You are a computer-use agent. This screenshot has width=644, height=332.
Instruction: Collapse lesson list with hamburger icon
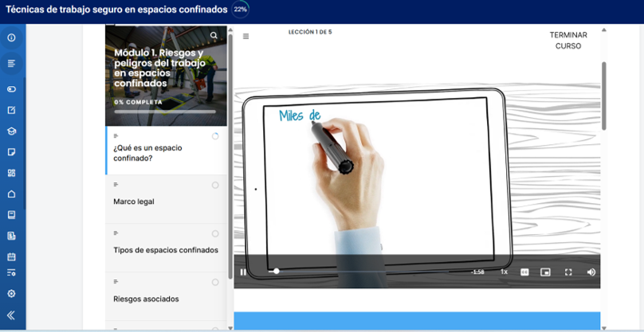(245, 37)
